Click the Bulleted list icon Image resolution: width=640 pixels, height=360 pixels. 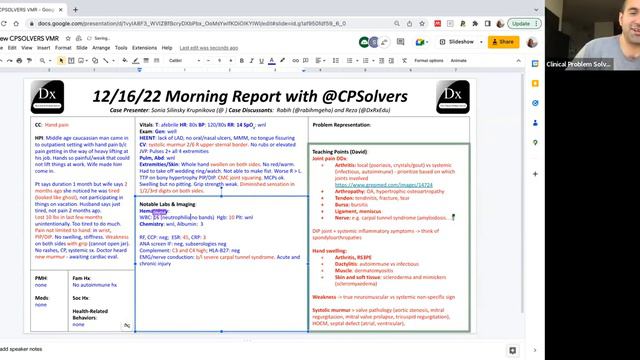365,61
